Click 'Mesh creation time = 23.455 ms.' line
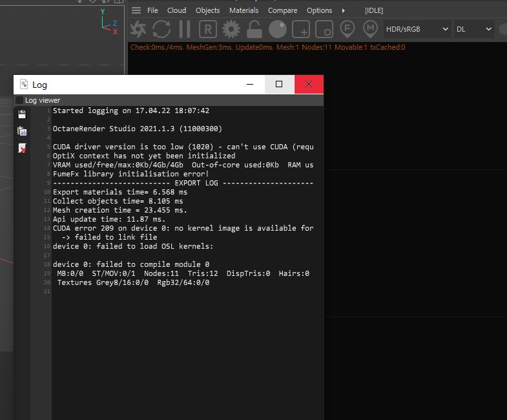This screenshot has width=507, height=420. pyautogui.click(x=120, y=211)
